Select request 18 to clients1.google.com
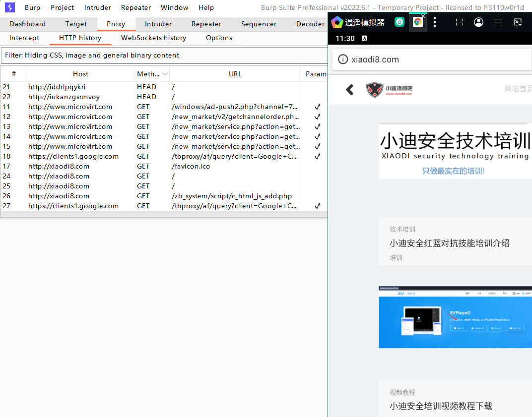The height and width of the screenshot is (417, 532). 164,156
